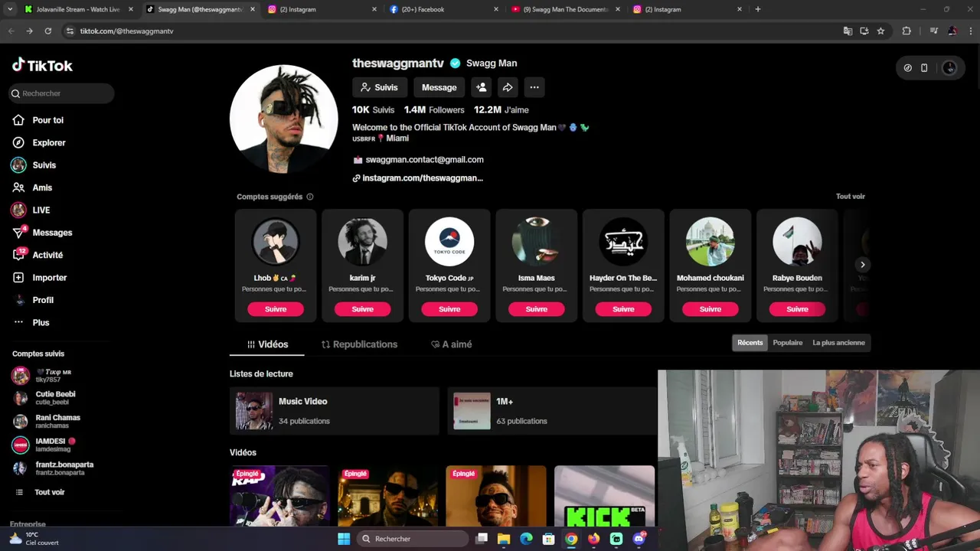Screen dimensions: 980x551
Task: Follow Hayder On The Be... with Suivre
Action: [x=623, y=309]
